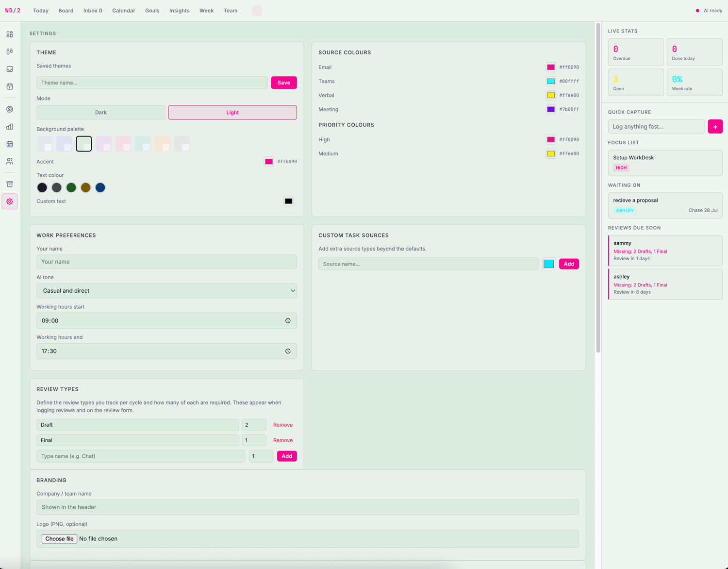Click the WD/2 logo

[13, 10]
